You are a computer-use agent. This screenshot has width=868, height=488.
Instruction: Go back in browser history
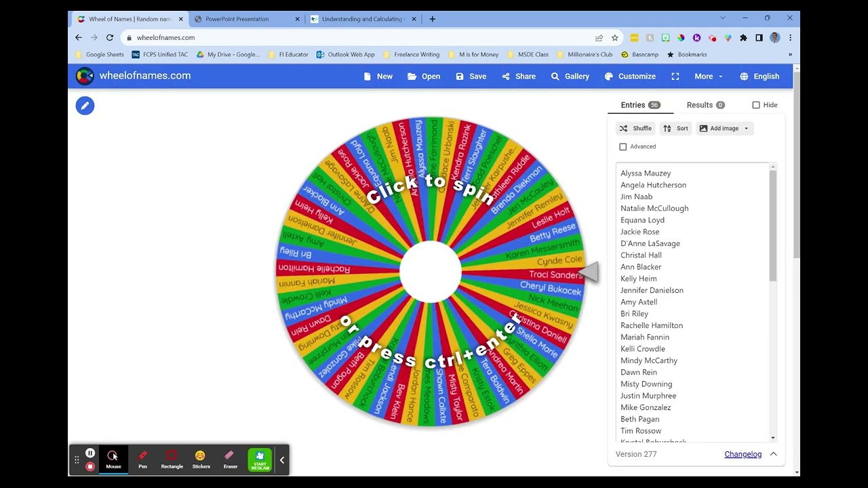(x=79, y=38)
